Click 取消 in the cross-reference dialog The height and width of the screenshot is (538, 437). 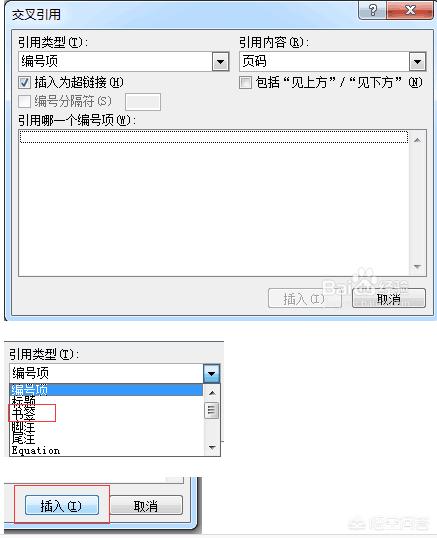pos(389,299)
